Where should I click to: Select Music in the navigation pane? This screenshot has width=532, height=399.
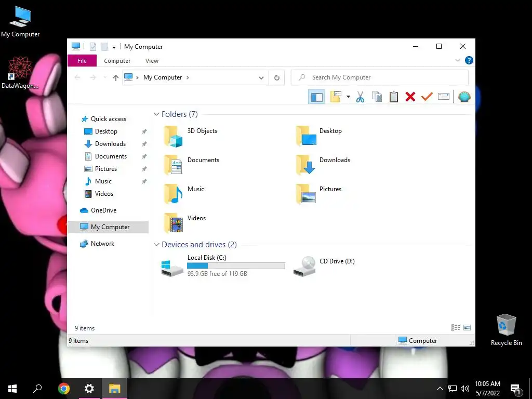click(x=103, y=181)
